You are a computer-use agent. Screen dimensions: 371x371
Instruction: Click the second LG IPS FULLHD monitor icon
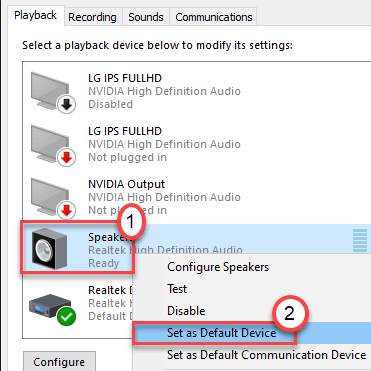point(50,143)
